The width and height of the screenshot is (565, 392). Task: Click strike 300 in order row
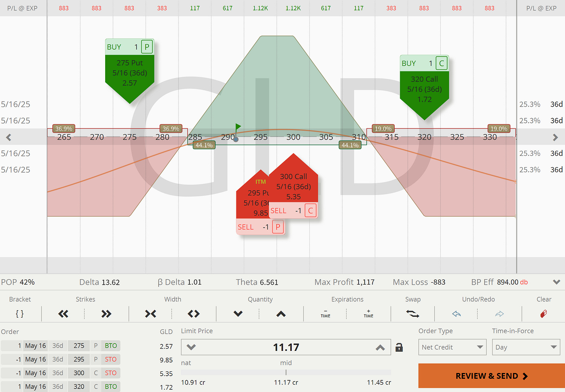[x=79, y=373]
